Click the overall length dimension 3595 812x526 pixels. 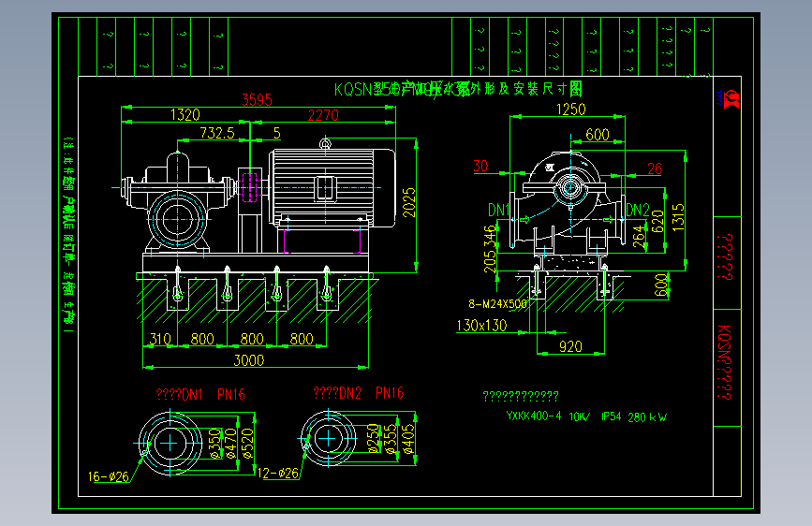257,99
